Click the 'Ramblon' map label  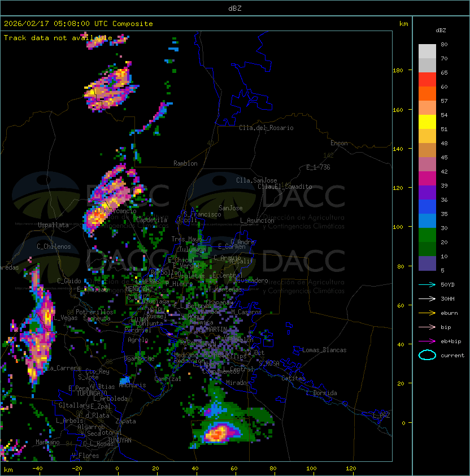(x=185, y=163)
